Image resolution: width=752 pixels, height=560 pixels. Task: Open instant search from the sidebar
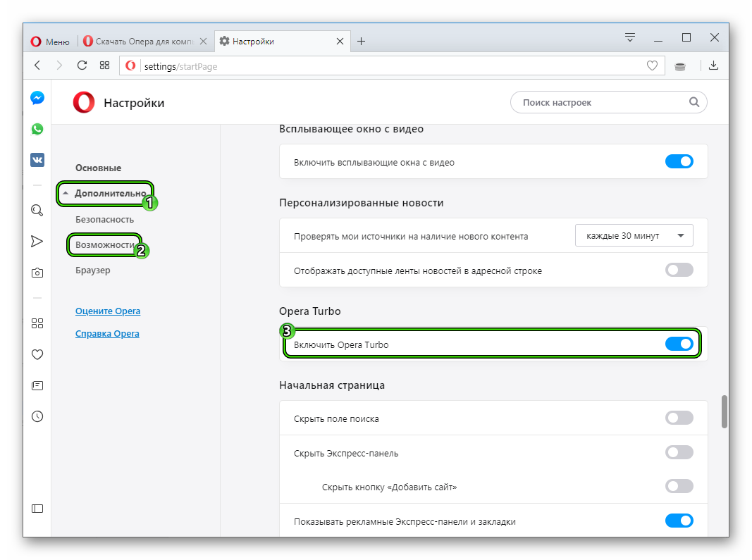pyautogui.click(x=37, y=211)
